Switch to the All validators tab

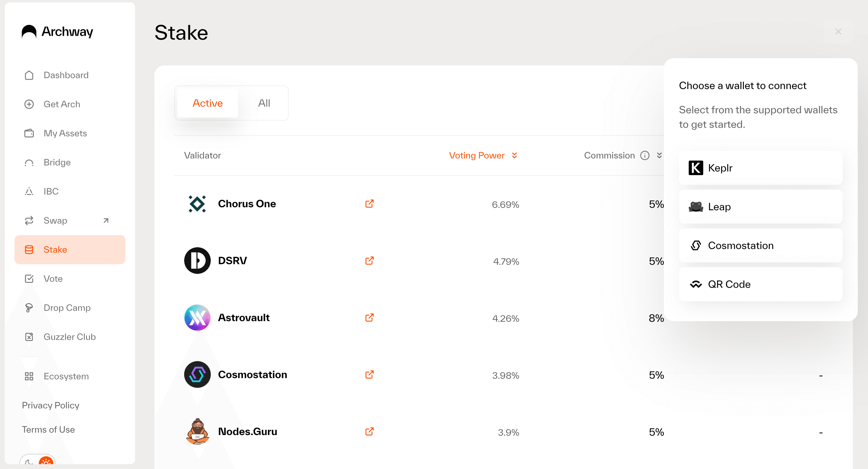click(x=264, y=103)
